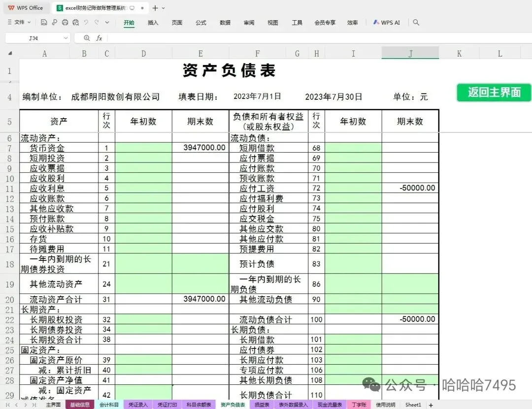This screenshot has height=409, width=532.
Task: Click the green 年初数 cell for 货币资金
Action: 143,148
